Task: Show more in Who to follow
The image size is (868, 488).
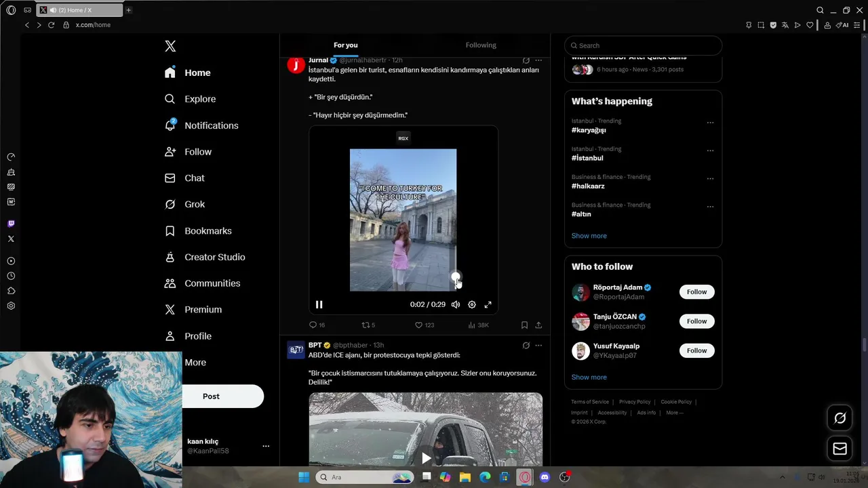Action: [589, 378]
